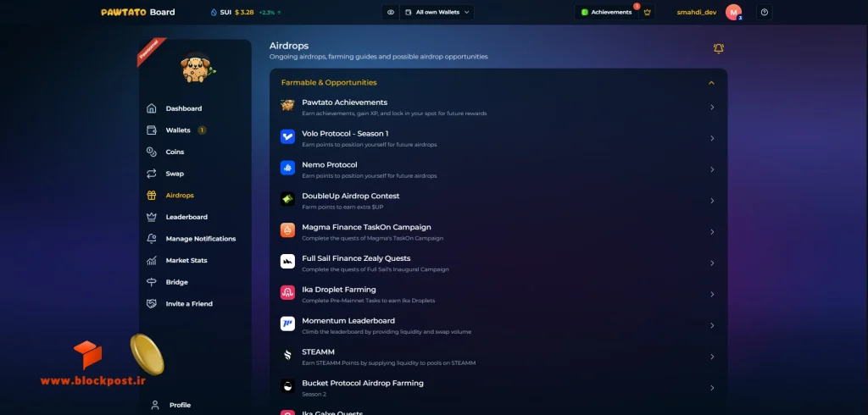Expand Full Sail Finance Zealy Quests chevron

click(712, 263)
